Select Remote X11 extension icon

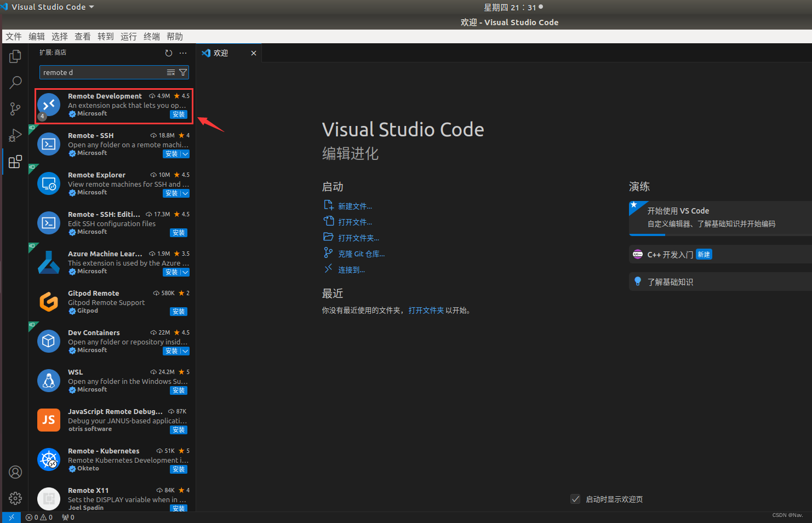tap(49, 499)
